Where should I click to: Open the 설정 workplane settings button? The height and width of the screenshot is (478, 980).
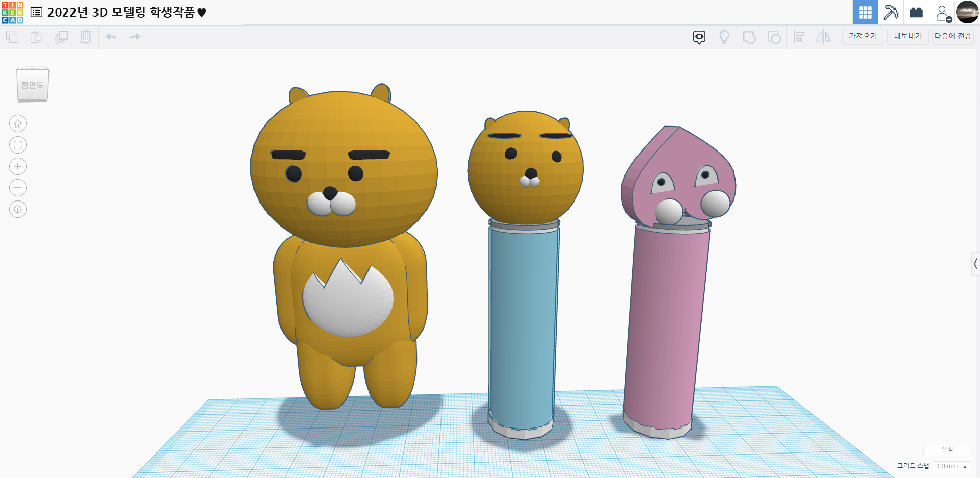pyautogui.click(x=947, y=450)
